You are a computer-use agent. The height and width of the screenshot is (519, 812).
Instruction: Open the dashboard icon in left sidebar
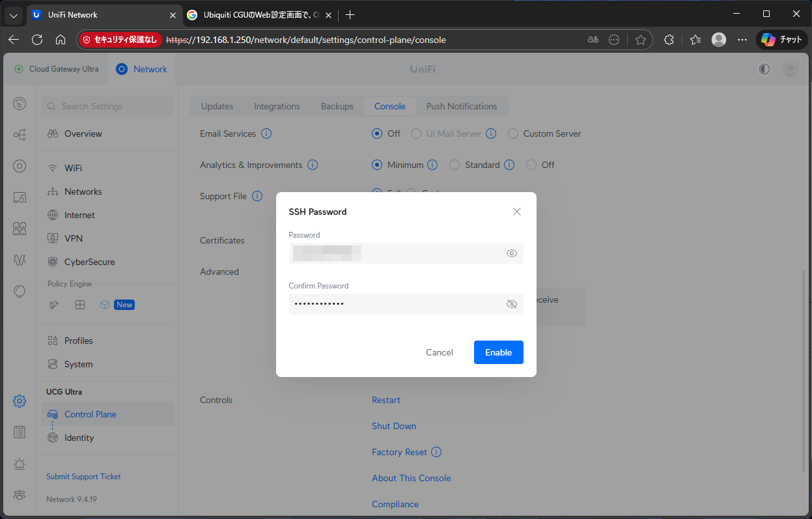20,104
